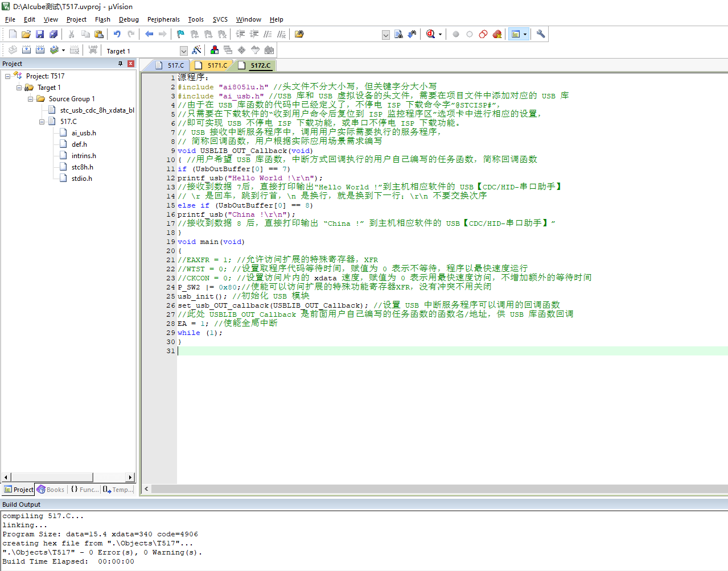Collapse the Project: T517 tree node
This screenshot has height=571, width=728.
[7, 76]
